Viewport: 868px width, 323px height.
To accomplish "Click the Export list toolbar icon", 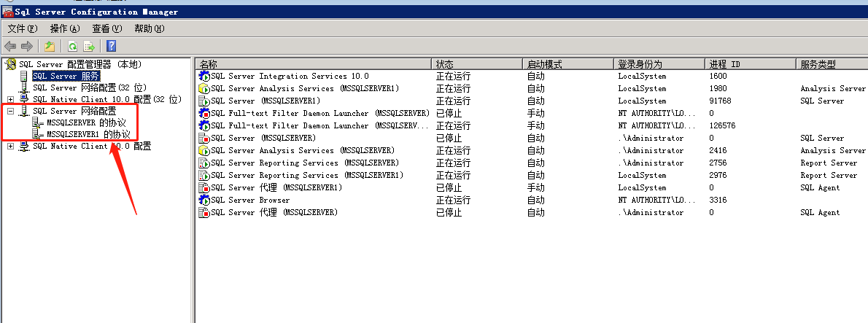I will coord(89,47).
